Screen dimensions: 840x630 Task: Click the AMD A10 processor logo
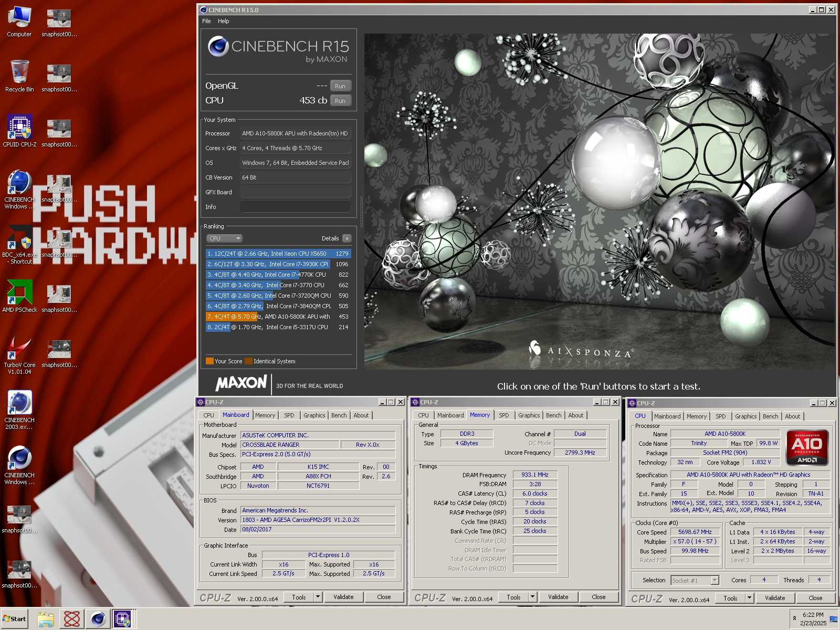(x=807, y=448)
